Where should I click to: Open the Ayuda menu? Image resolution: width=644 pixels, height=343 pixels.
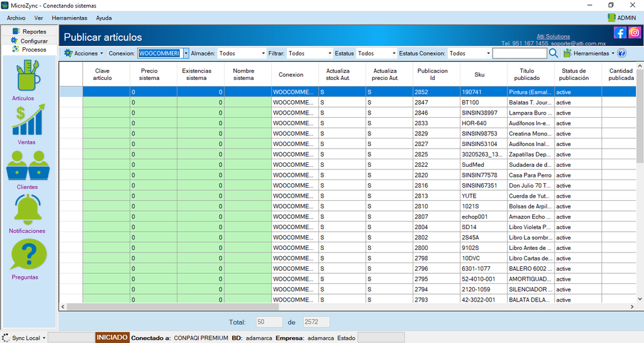pos(104,18)
